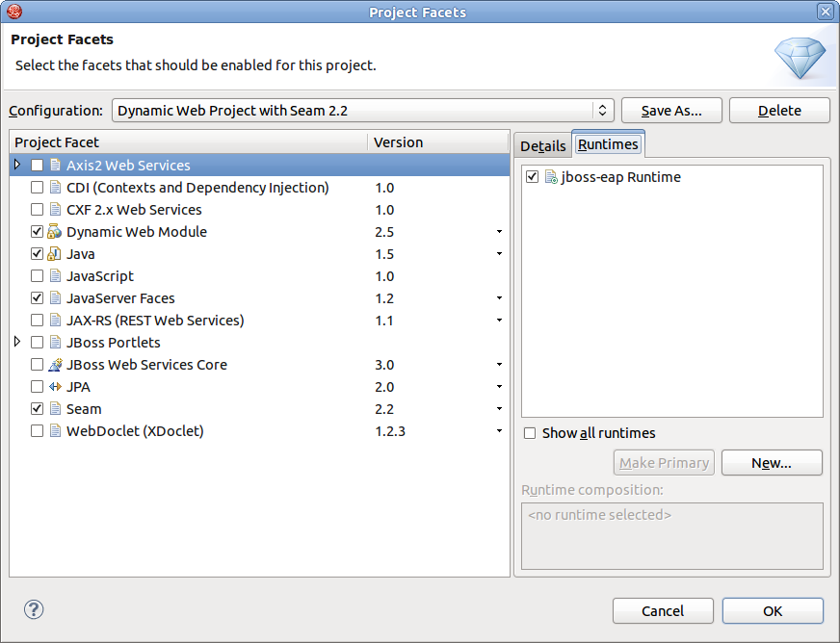840x643 pixels.
Task: Switch to the Details tab
Action: [542, 145]
